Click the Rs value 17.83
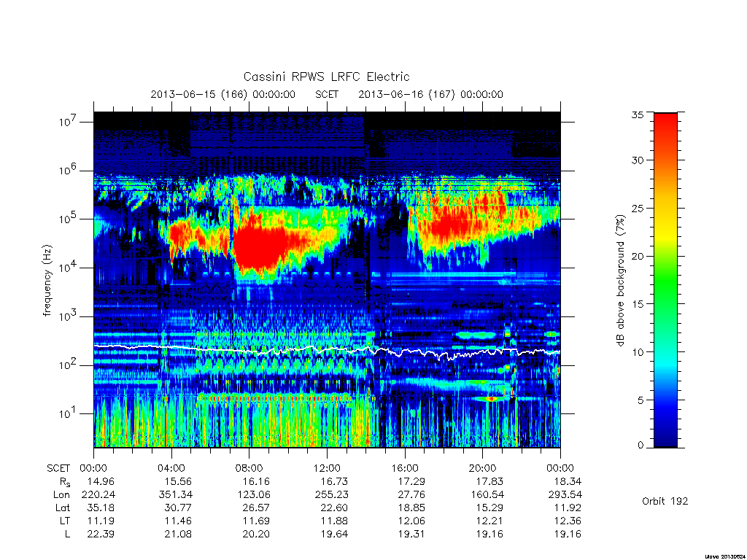This screenshot has height=560, width=747. point(489,481)
